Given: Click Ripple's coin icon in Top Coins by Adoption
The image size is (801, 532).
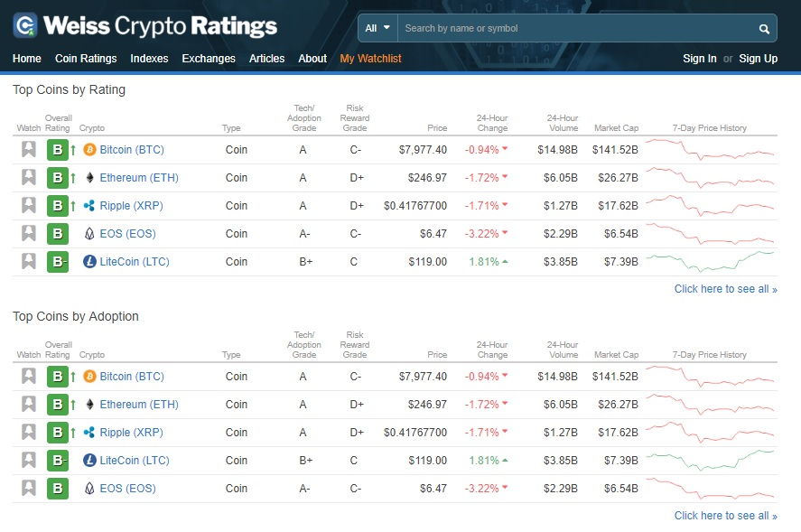Looking at the screenshot, I should click(89, 433).
